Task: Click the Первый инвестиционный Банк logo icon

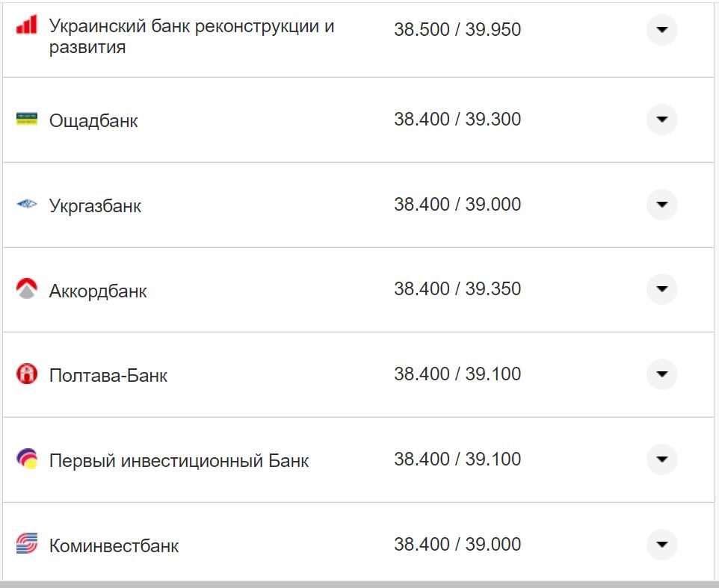Action: click(x=27, y=459)
